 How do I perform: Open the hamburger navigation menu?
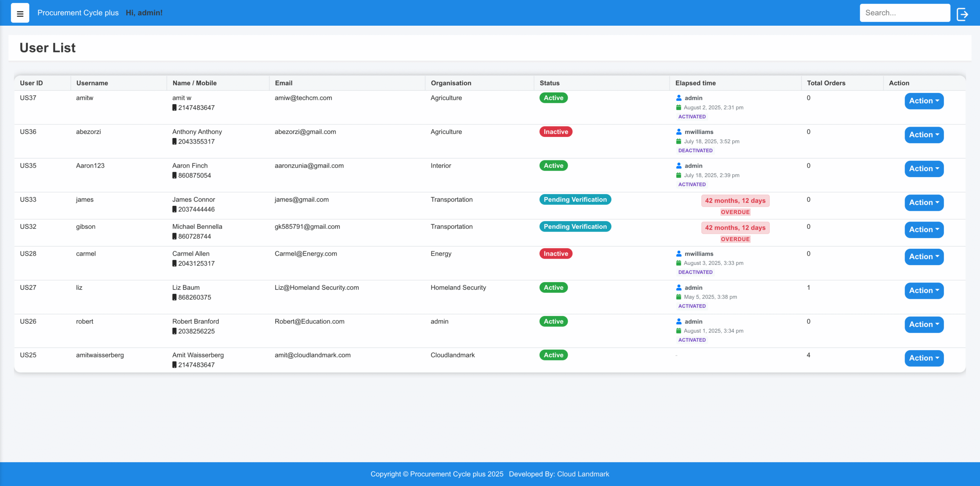tap(20, 13)
